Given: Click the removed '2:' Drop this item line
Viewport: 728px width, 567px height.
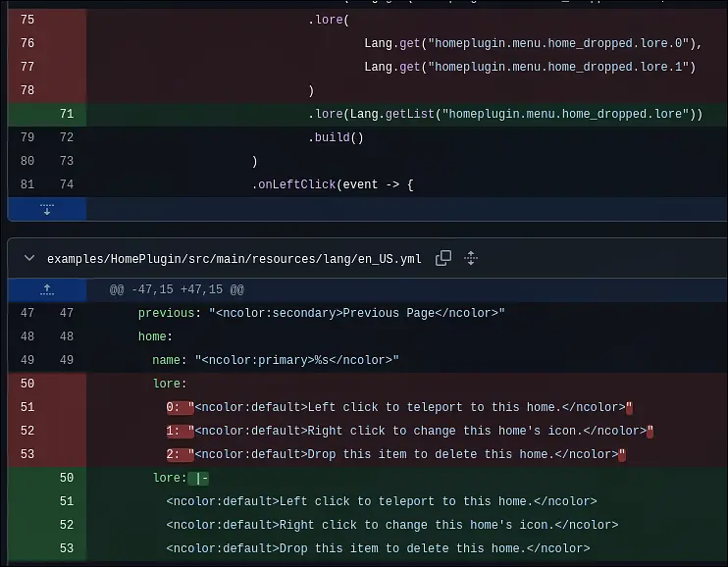Looking at the screenshot, I should click(395, 454).
